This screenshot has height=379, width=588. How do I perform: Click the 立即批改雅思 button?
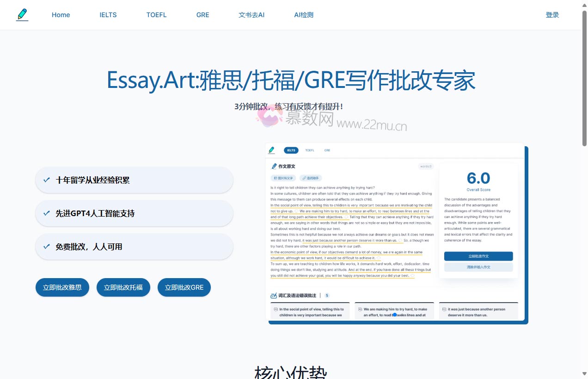[x=62, y=287]
